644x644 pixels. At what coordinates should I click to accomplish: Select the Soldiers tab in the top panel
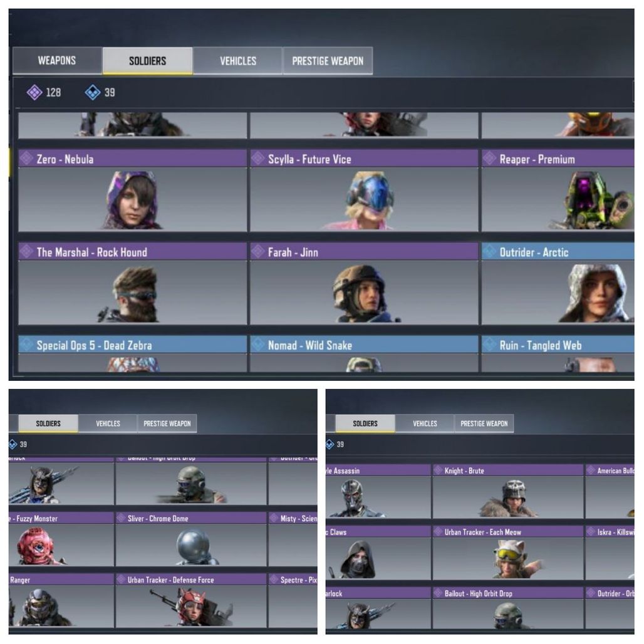pos(147,61)
